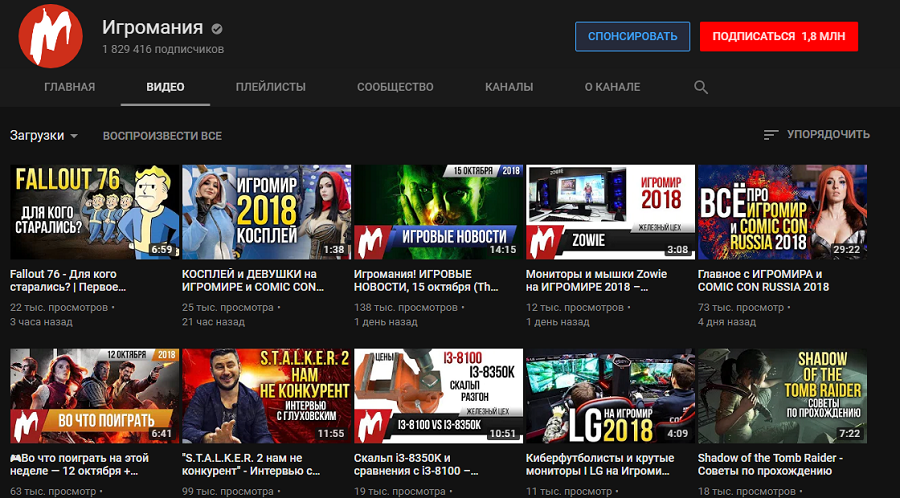
Task: Switch to the О КАНАЛЕ tab
Action: click(x=612, y=87)
